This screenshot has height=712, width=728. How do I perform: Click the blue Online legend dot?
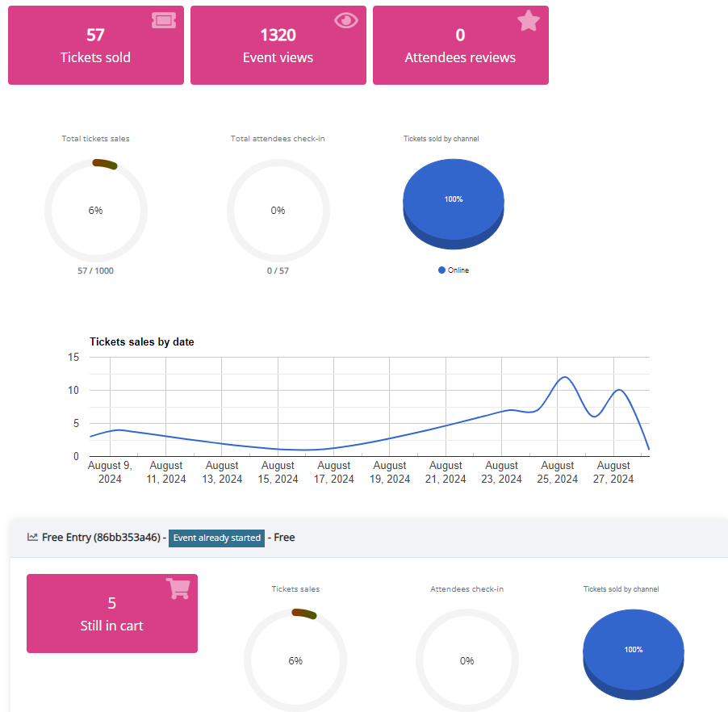[x=441, y=270]
